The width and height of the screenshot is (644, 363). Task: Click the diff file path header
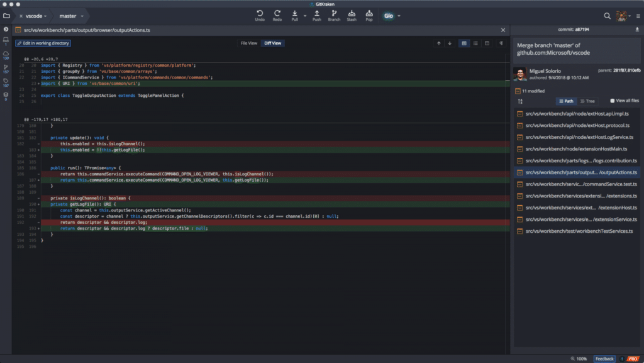(87, 30)
